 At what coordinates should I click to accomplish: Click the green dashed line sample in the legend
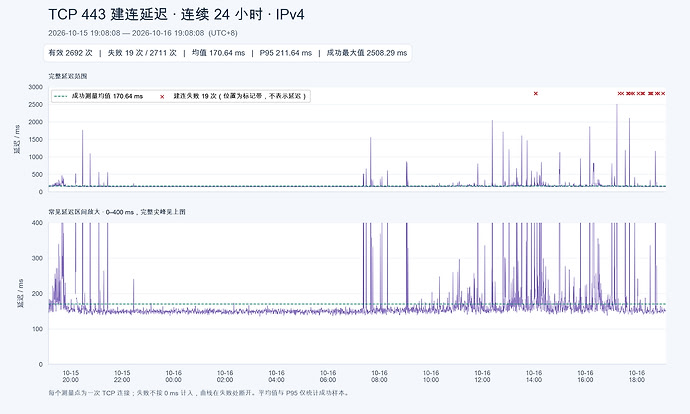pyautogui.click(x=61, y=96)
